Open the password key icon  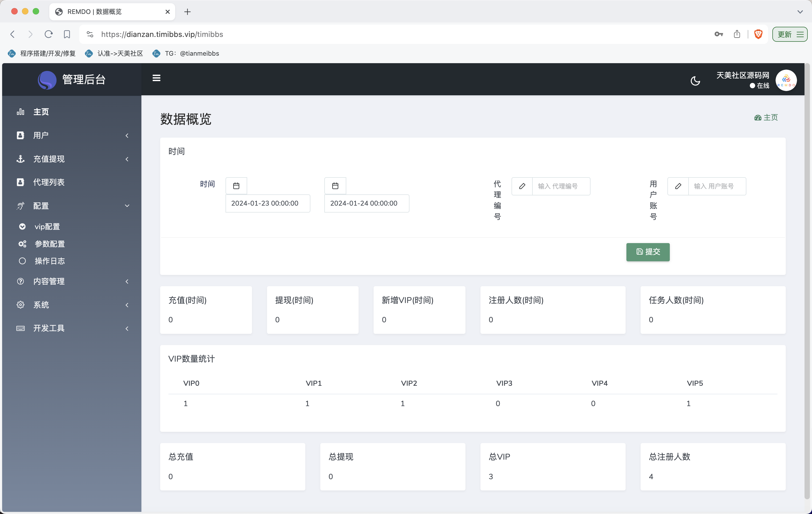coord(719,34)
